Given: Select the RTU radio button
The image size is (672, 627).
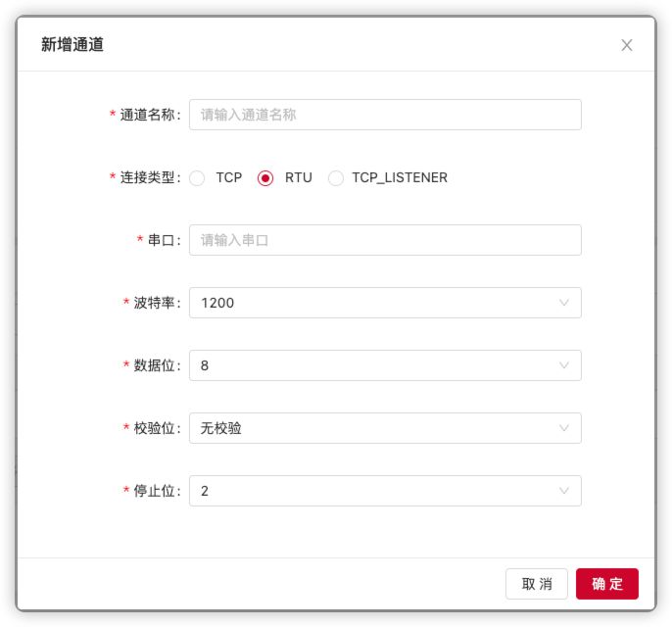Looking at the screenshot, I should click(x=265, y=178).
